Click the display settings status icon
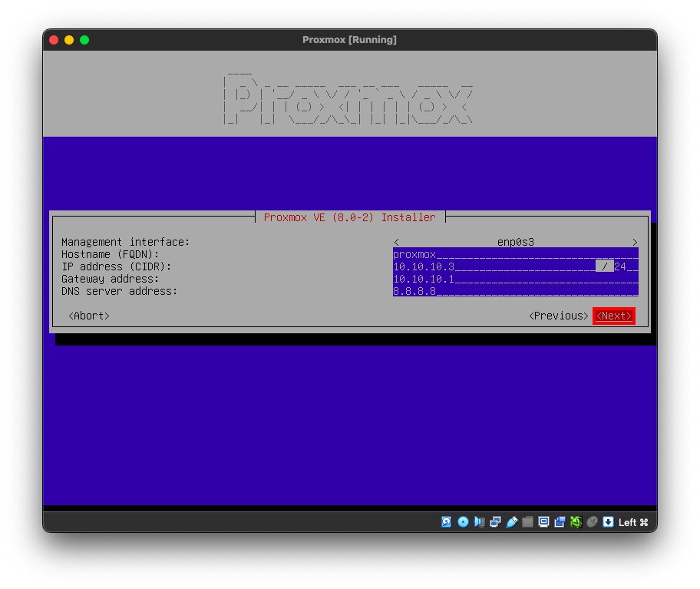Image resolution: width=700 pixels, height=589 pixels. click(543, 521)
